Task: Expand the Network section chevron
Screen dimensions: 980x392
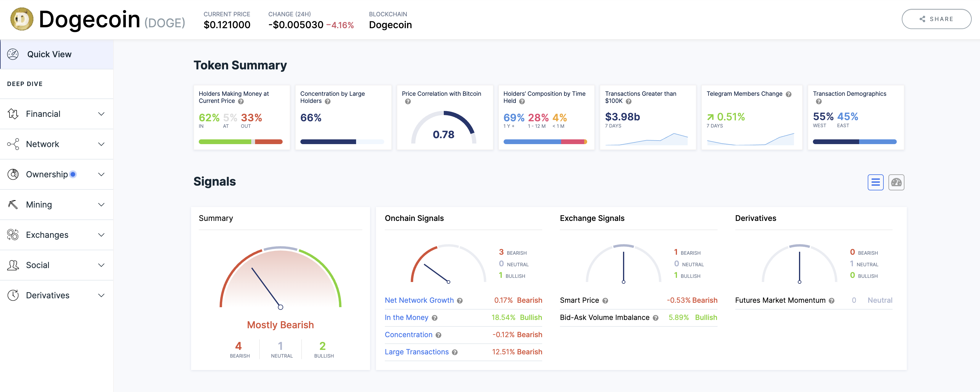Action: (x=101, y=144)
